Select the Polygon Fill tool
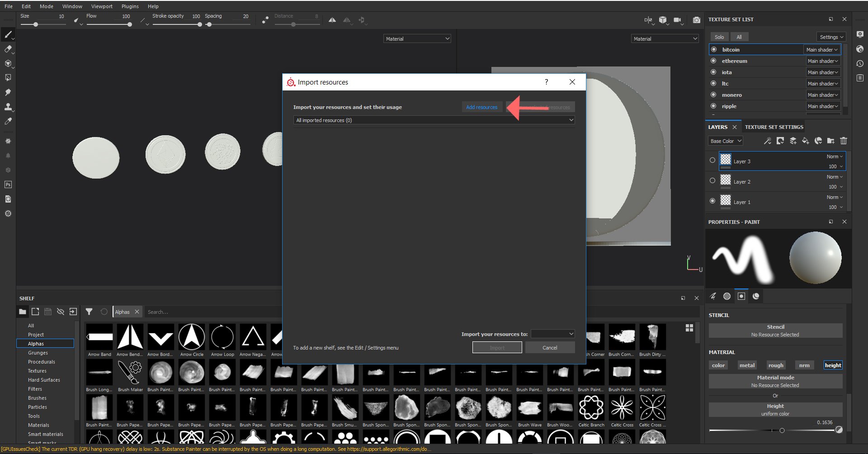The height and width of the screenshot is (454, 868). click(8, 78)
